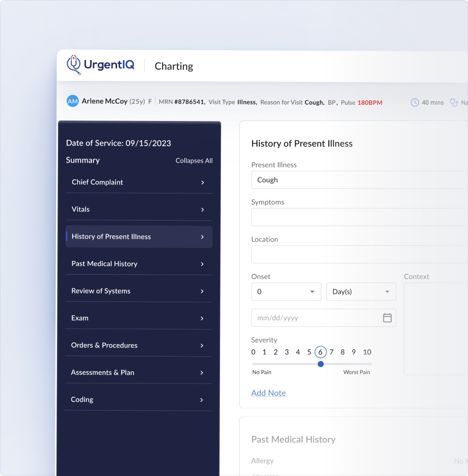This screenshot has width=468, height=476.
Task: Open the Assessments & Plan section
Action: coord(139,372)
